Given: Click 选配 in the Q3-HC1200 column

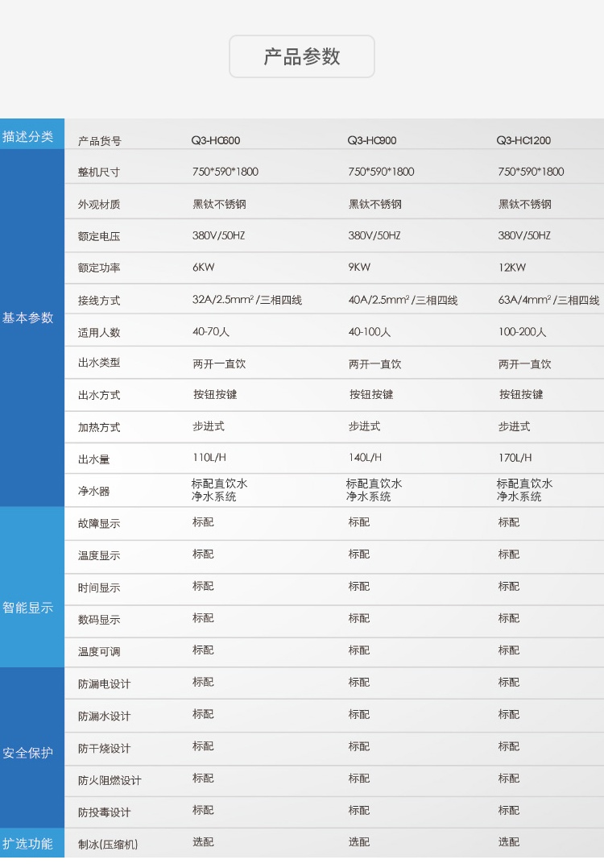Looking at the screenshot, I should [x=509, y=842].
